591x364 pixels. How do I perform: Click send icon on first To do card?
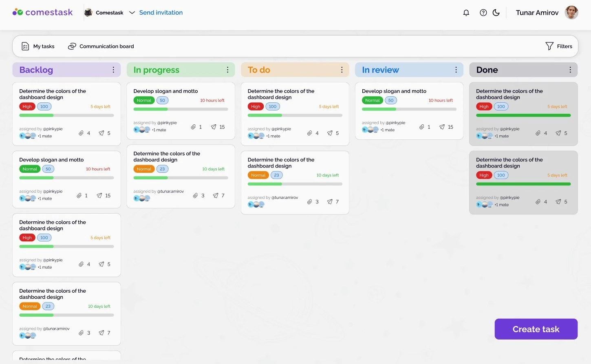click(330, 133)
